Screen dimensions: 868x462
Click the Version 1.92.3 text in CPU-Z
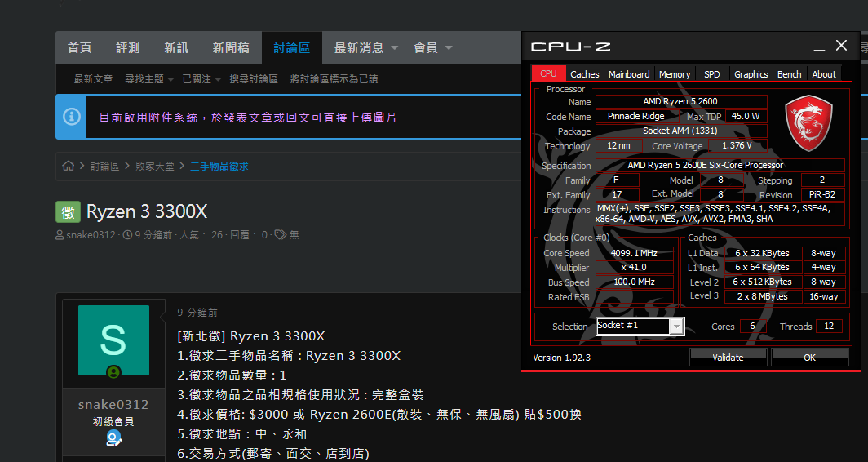pyautogui.click(x=562, y=358)
